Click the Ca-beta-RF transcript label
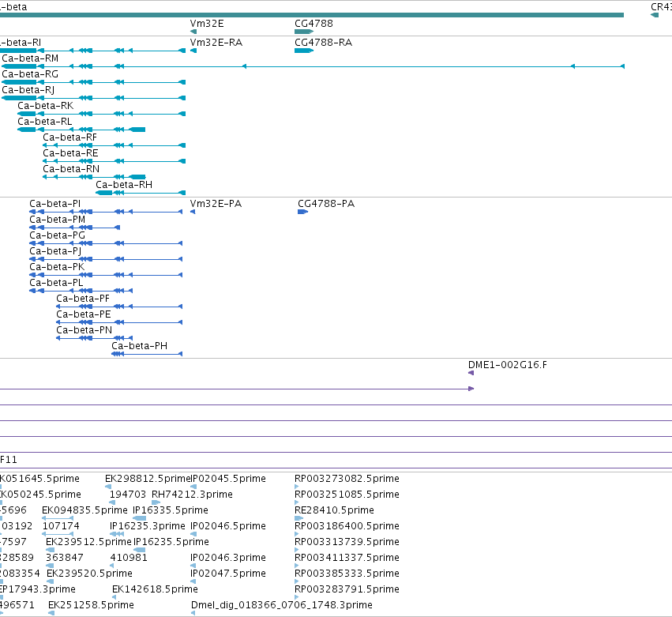672x617 pixels. tap(69, 137)
